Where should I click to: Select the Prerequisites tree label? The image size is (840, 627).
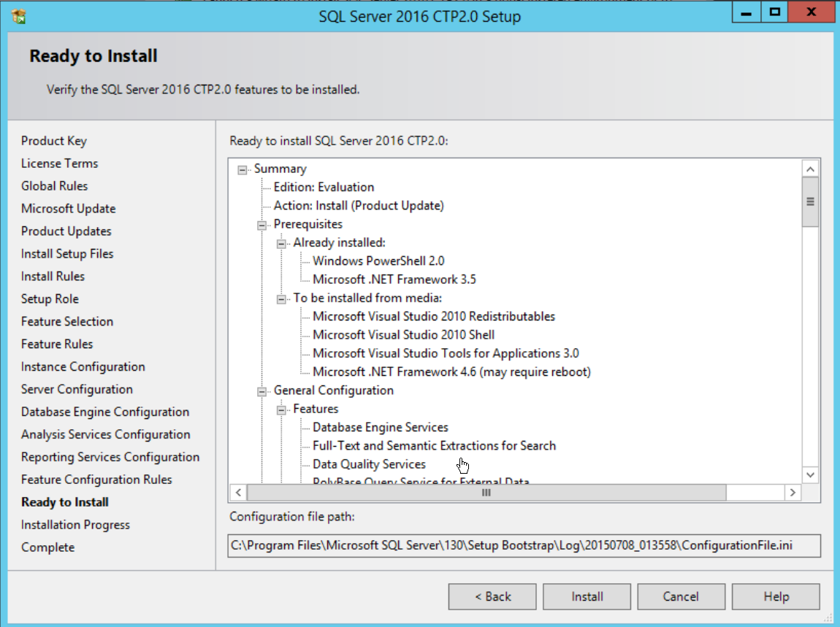[308, 224]
